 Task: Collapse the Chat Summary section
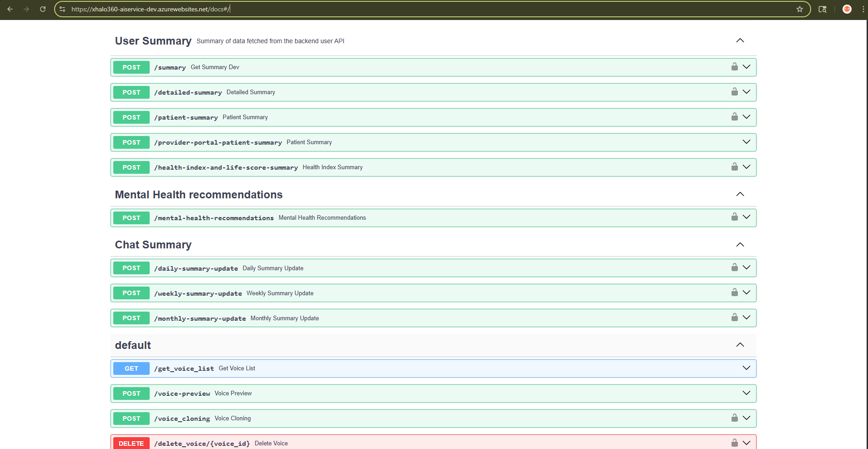(740, 245)
